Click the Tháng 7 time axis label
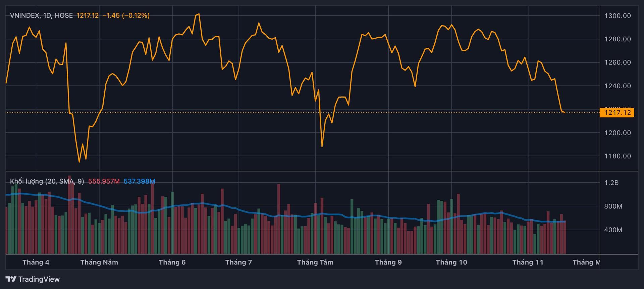This screenshot has height=289, width=644. click(x=238, y=262)
